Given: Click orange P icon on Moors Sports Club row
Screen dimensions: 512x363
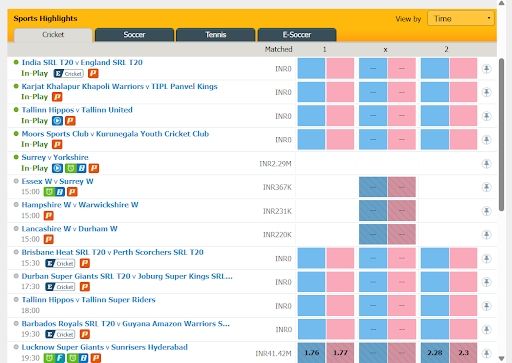Looking at the screenshot, I should 57,144.
